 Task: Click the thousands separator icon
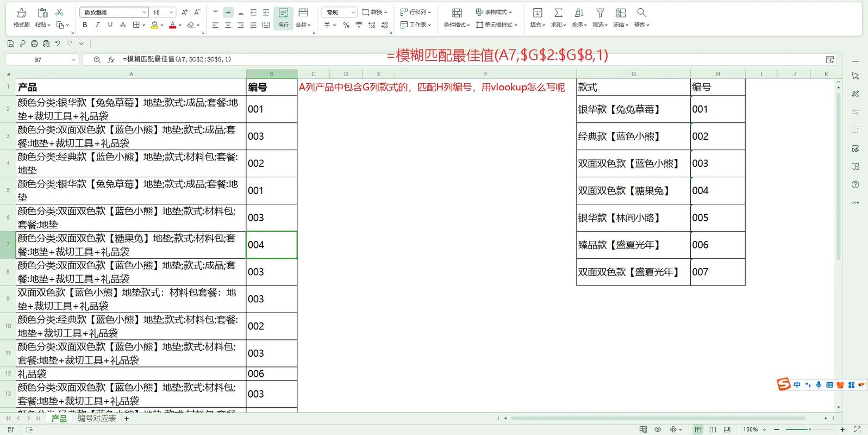pos(359,25)
